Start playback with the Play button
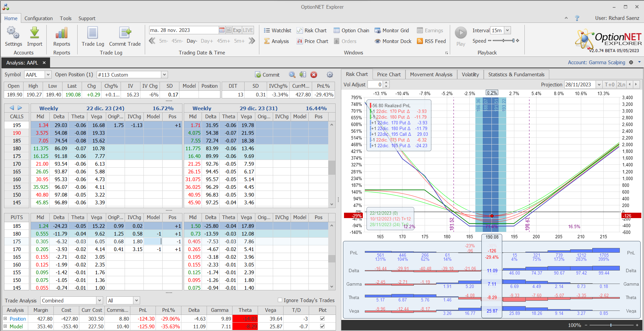The height and width of the screenshot is (331, 644). click(461, 33)
